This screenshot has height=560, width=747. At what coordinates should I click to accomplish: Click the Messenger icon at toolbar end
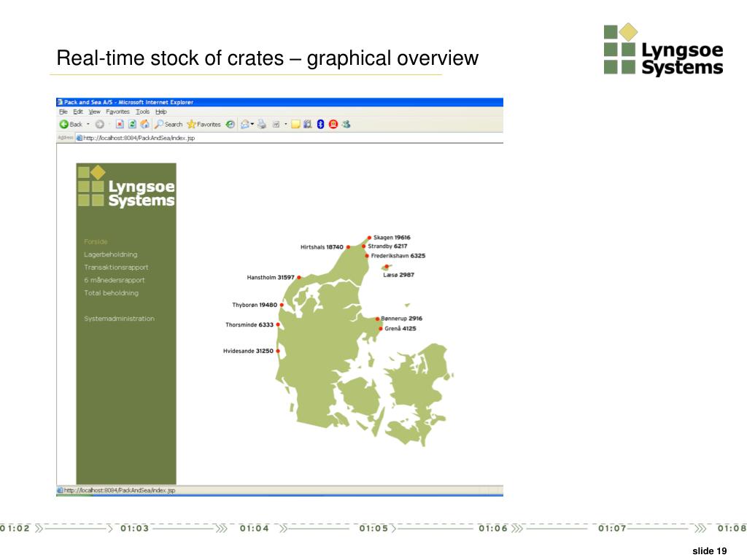[347, 124]
